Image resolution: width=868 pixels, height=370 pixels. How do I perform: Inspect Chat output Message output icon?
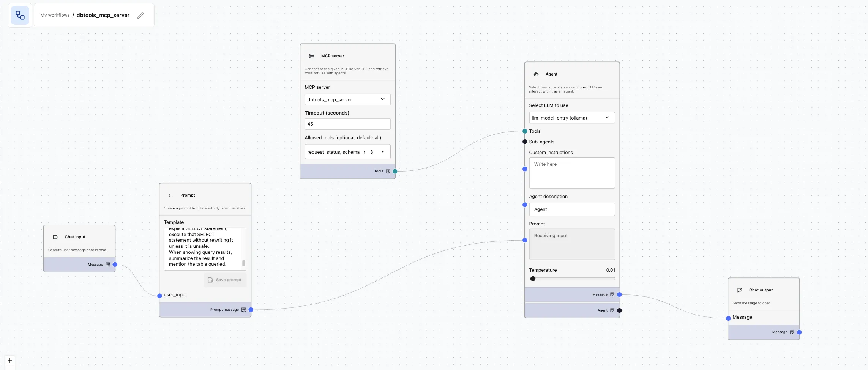[x=792, y=332]
